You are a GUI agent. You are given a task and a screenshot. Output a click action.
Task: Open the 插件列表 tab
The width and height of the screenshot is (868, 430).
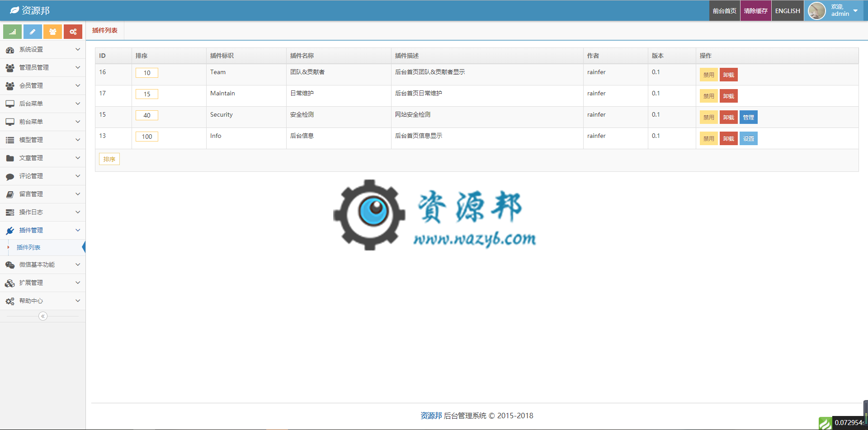click(105, 30)
